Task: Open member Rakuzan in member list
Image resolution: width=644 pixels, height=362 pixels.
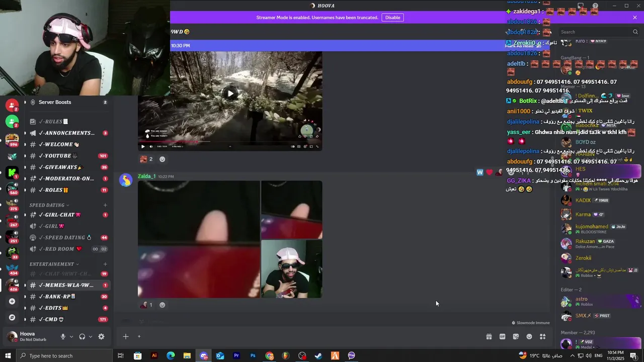Action: tap(599, 243)
